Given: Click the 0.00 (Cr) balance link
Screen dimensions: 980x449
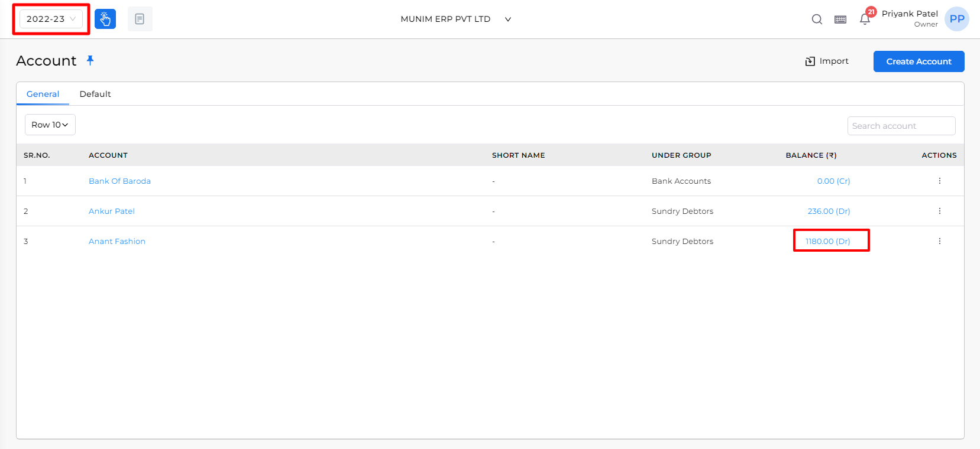Looking at the screenshot, I should 833,181.
